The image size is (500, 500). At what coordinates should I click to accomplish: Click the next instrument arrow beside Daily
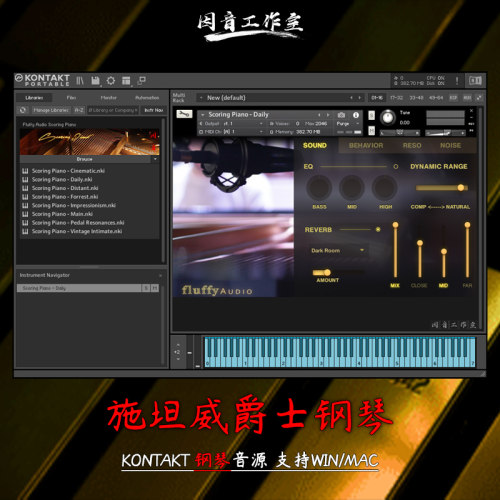(x=328, y=115)
